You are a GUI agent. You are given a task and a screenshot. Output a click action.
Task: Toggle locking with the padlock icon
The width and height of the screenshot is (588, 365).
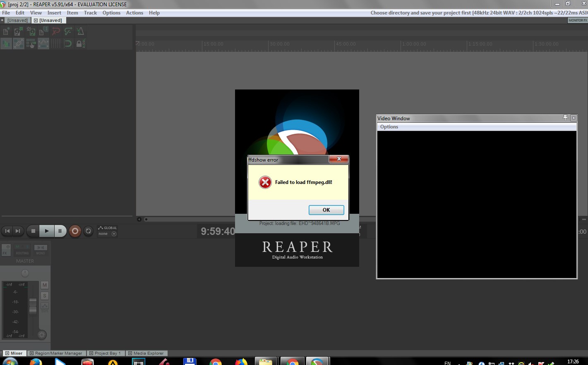coord(80,44)
